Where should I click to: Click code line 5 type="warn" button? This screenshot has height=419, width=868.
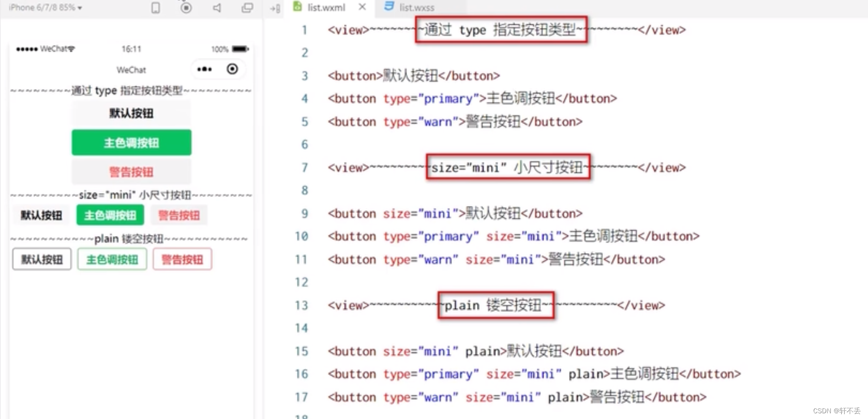pyautogui.click(x=455, y=122)
